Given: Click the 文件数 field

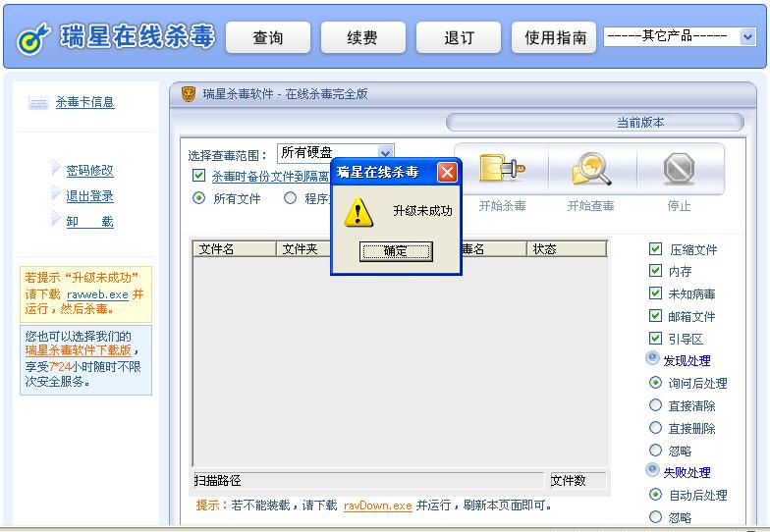Looking at the screenshot, I should click(x=577, y=481).
